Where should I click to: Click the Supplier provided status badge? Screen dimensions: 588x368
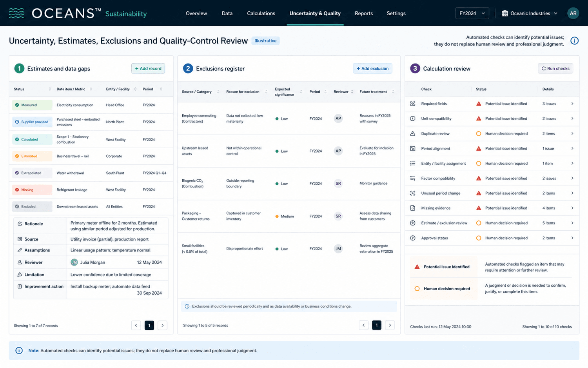32,122
